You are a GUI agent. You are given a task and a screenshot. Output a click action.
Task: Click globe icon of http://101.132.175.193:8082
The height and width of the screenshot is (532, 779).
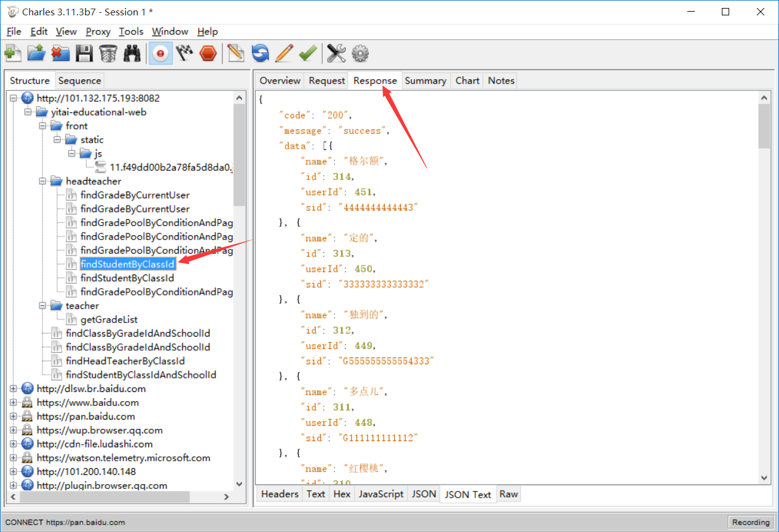pos(27,98)
